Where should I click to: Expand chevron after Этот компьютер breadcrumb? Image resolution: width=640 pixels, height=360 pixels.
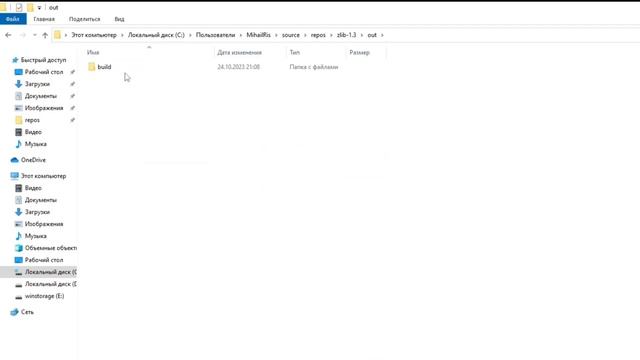[122, 35]
